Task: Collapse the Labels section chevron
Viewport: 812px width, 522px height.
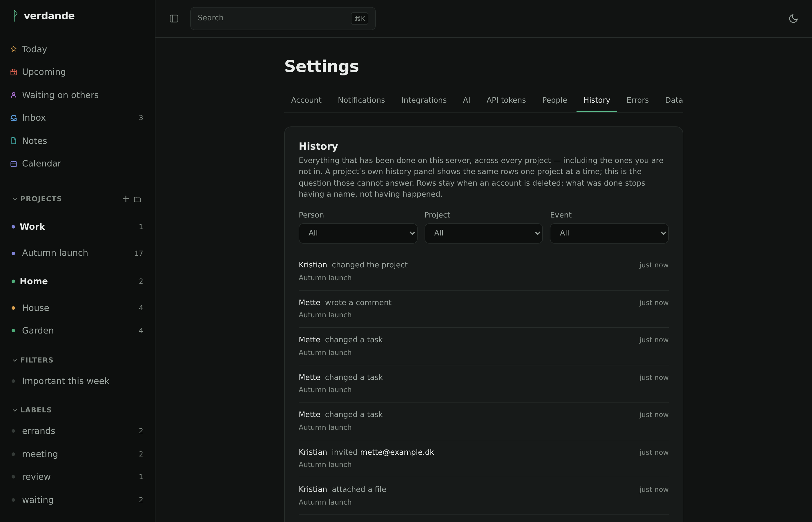Action: pos(14,410)
